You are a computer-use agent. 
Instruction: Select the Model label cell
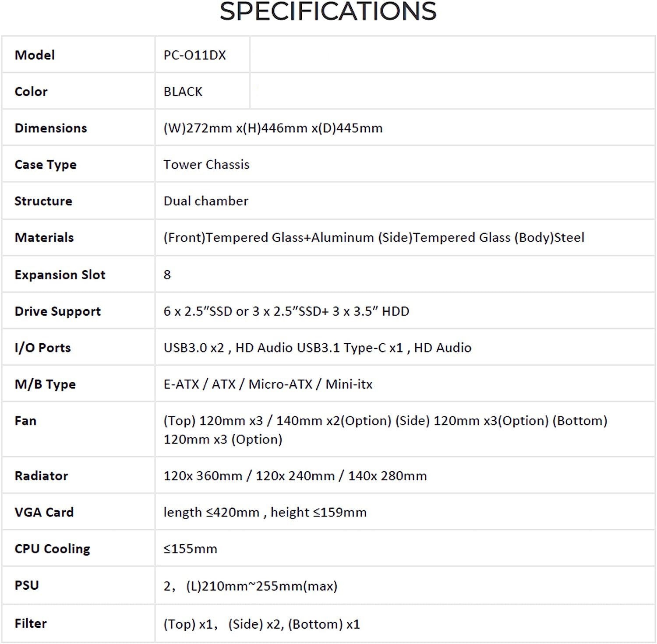click(x=78, y=55)
